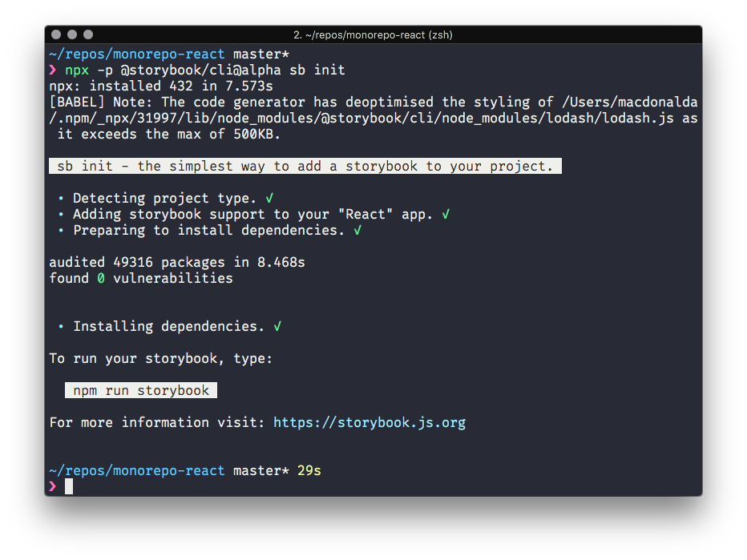Click the top '~/repos/monorepo-react' path
The image size is (747, 560).
tap(137, 54)
